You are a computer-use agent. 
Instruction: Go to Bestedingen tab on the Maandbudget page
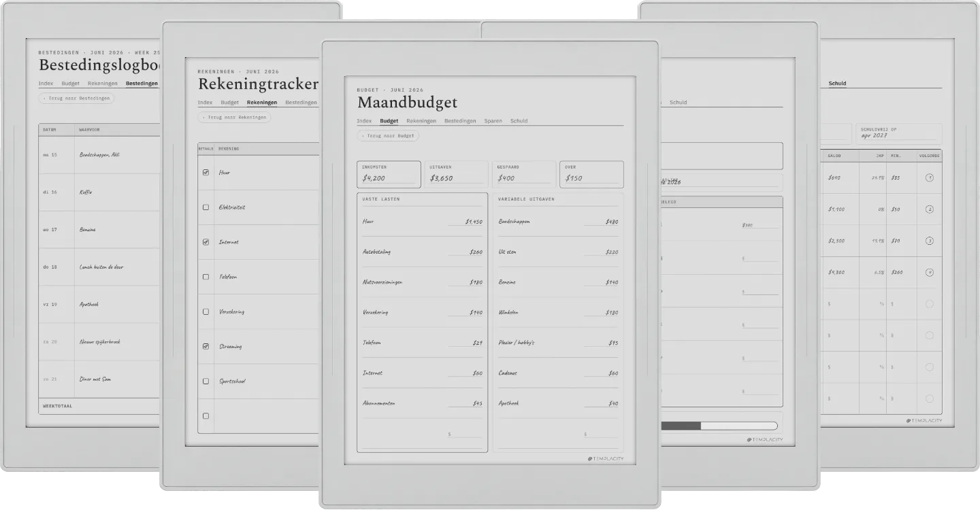pyautogui.click(x=460, y=121)
